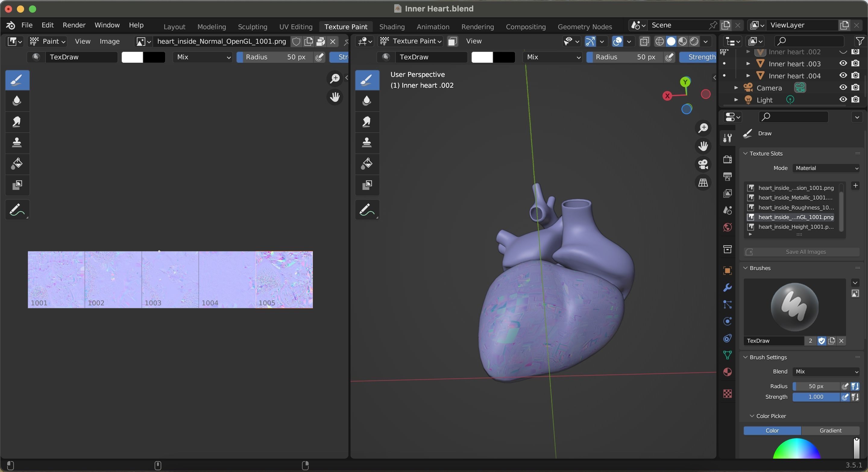
Task: Disable Light in renders camera icon
Action: 855,100
